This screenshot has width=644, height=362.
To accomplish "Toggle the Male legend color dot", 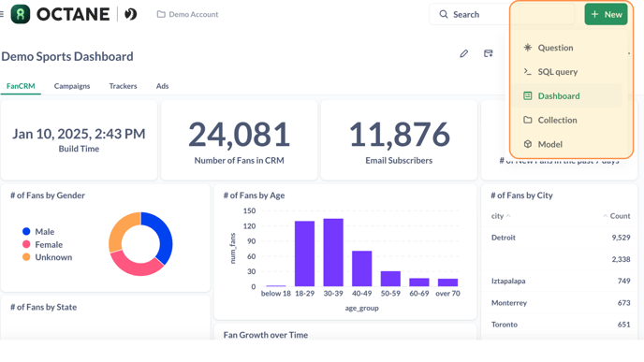I will [26, 231].
